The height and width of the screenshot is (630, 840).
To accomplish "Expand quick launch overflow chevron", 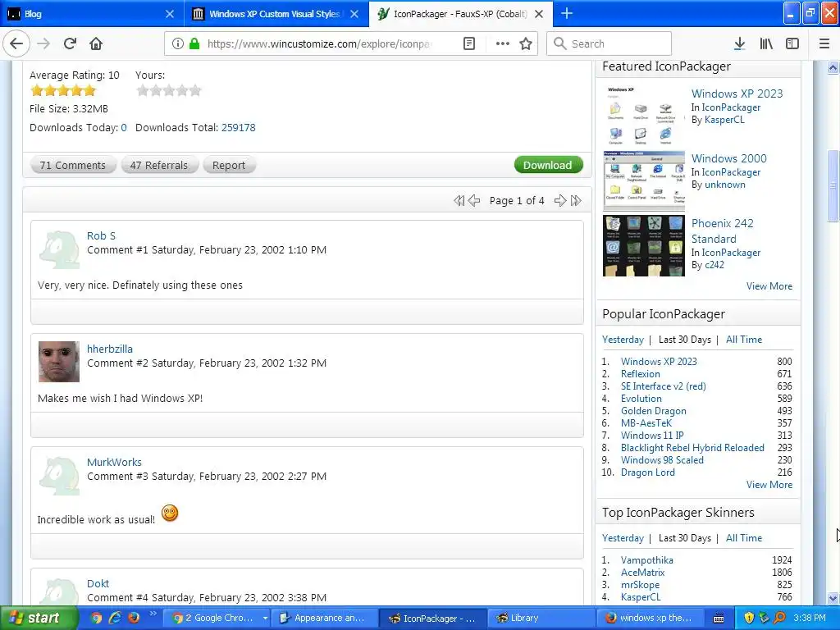I will click(x=153, y=614).
